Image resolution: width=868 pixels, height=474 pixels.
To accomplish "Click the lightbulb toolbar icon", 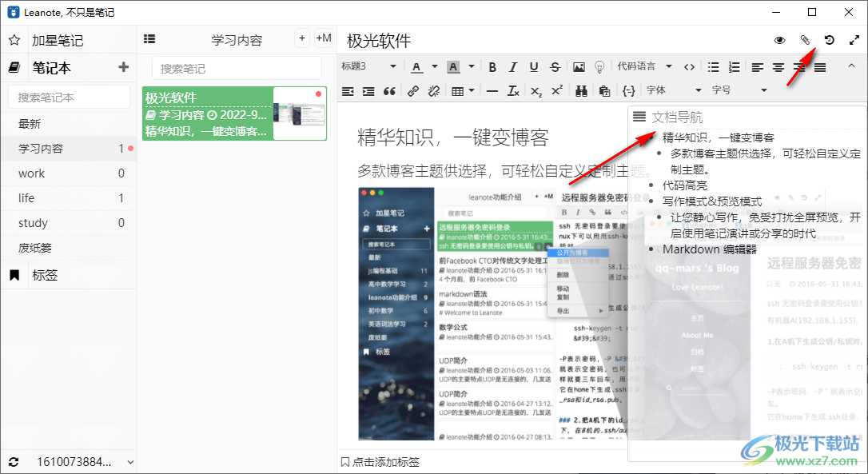I will (x=599, y=67).
